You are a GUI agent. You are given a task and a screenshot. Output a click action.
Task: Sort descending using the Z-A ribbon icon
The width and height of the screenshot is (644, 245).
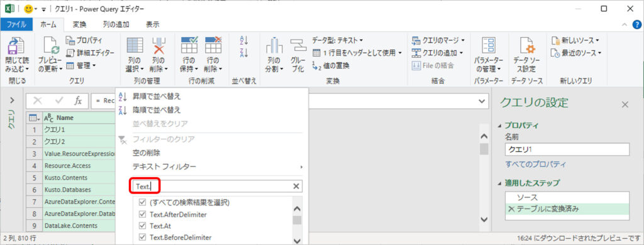pyautogui.click(x=244, y=53)
